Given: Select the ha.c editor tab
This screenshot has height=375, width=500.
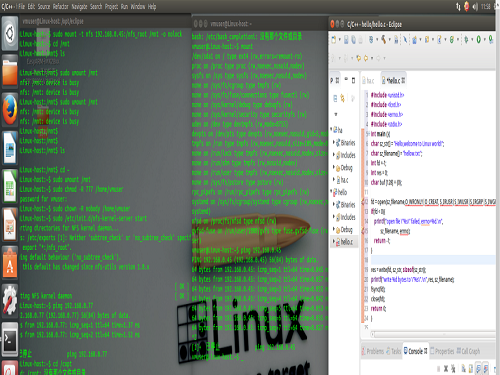Looking at the screenshot, I should 369,81.
